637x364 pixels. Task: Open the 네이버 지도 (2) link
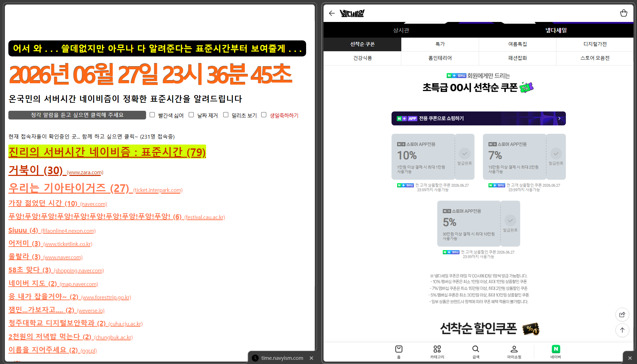coord(53,284)
